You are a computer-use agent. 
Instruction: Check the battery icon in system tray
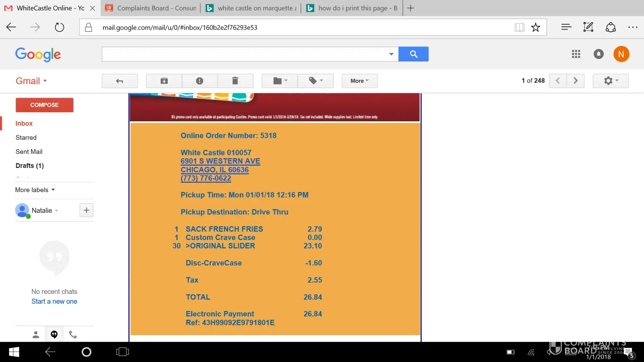pyautogui.click(x=511, y=352)
